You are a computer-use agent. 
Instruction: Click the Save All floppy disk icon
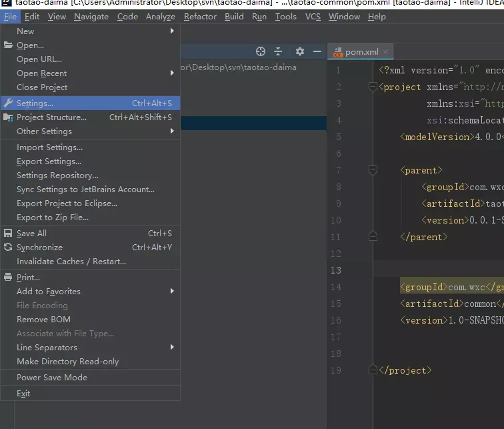pos(8,233)
